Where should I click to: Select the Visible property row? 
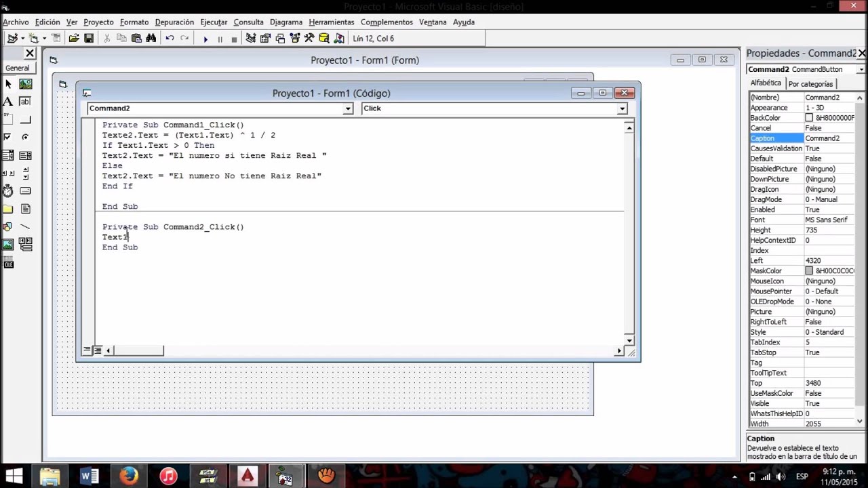[x=803, y=403]
